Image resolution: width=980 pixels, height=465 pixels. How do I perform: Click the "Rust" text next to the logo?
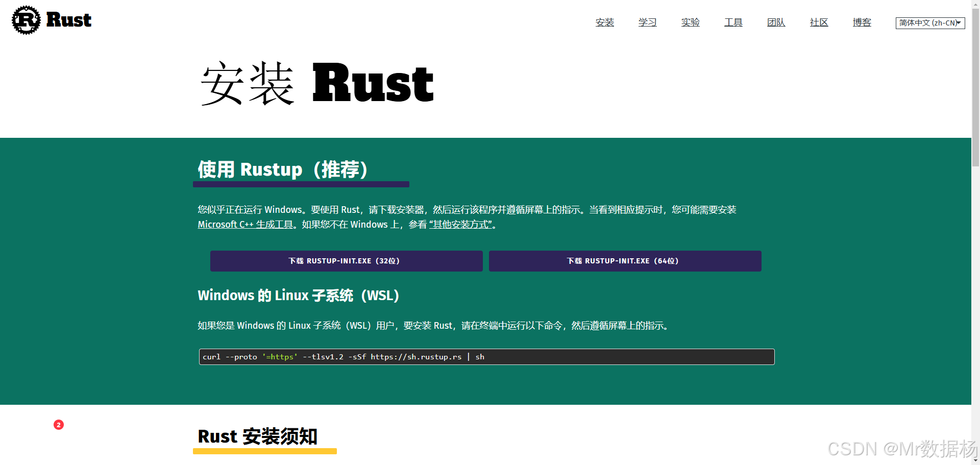click(x=68, y=20)
